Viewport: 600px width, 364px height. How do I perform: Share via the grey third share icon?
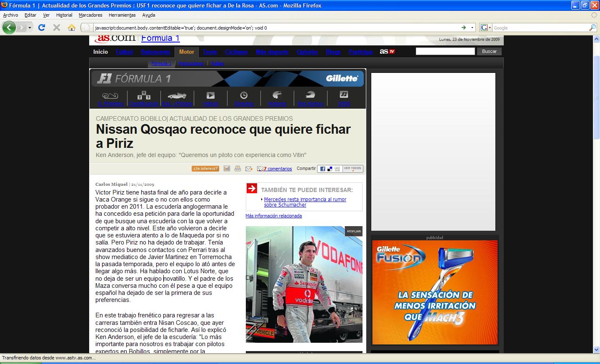(x=337, y=169)
